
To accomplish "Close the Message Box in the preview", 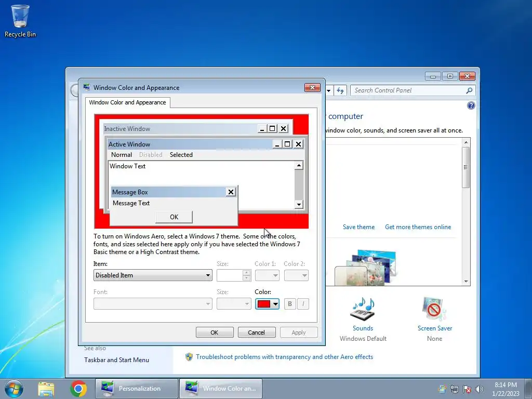I will (x=231, y=192).
